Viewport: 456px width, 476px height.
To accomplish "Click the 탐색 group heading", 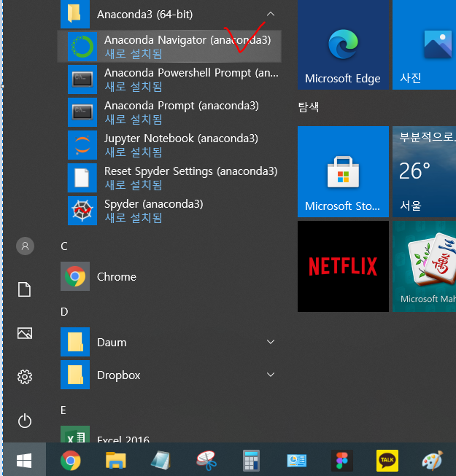I will 309,107.
